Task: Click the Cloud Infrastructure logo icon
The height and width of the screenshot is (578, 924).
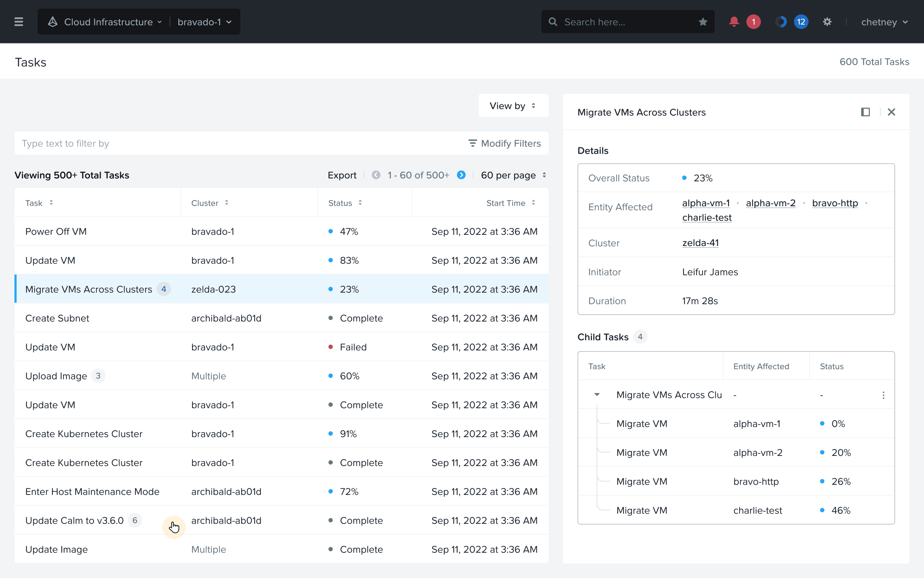Action: tap(53, 22)
